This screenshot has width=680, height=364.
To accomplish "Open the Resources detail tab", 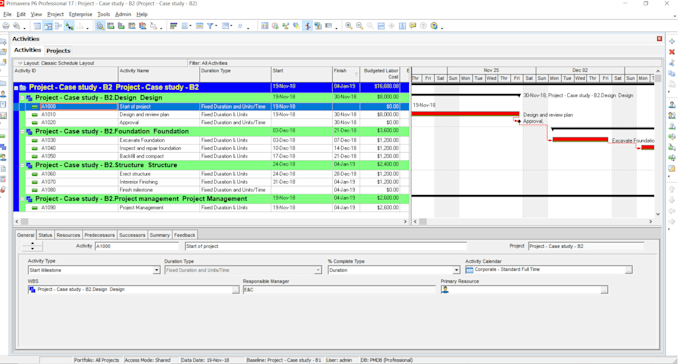I will coord(68,235).
